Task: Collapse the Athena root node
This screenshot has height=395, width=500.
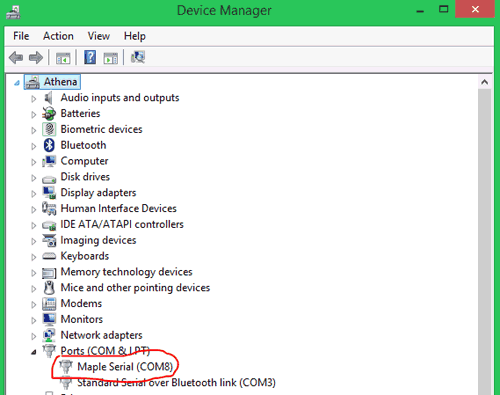Action: (17, 83)
